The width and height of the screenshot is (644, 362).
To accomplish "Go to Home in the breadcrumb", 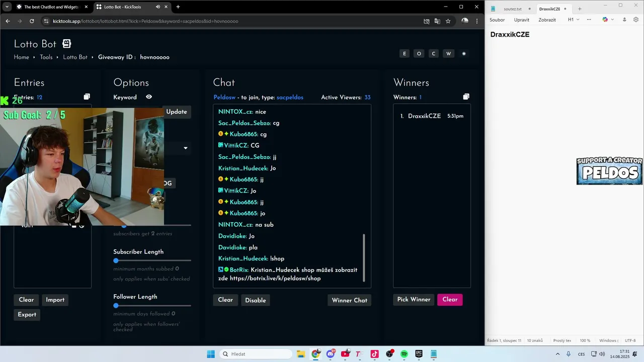I will [x=22, y=57].
